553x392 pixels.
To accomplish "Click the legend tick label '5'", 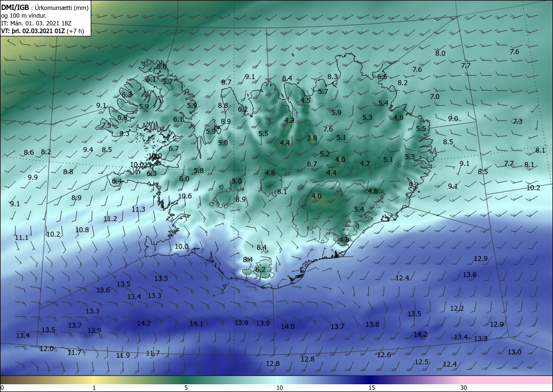I will coord(186,388).
